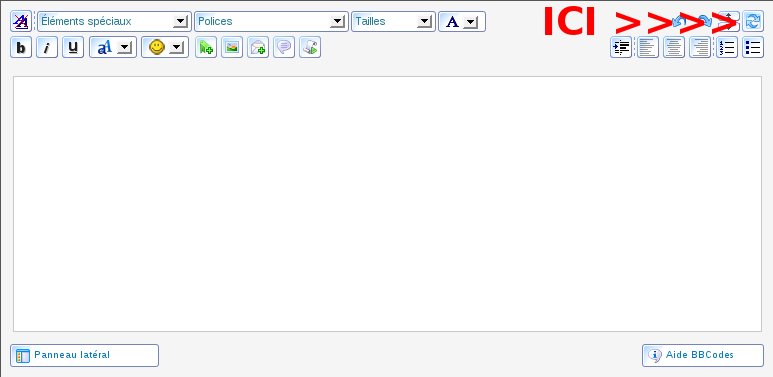Click the insert link icon

click(x=206, y=47)
